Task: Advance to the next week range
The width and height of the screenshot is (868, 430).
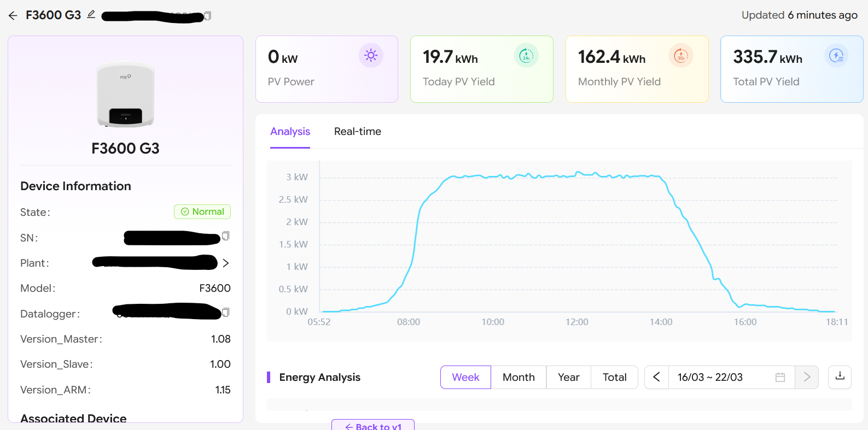Action: (x=807, y=377)
